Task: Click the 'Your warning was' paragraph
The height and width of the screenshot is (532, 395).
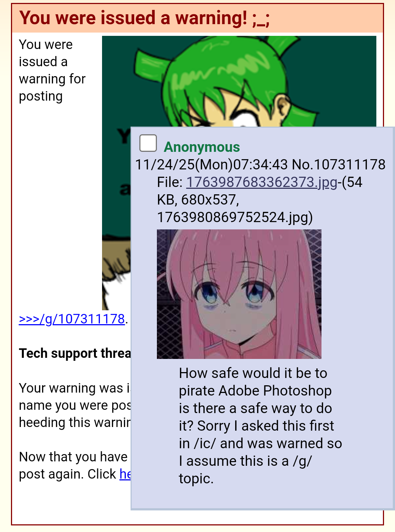Action: tap(75, 405)
